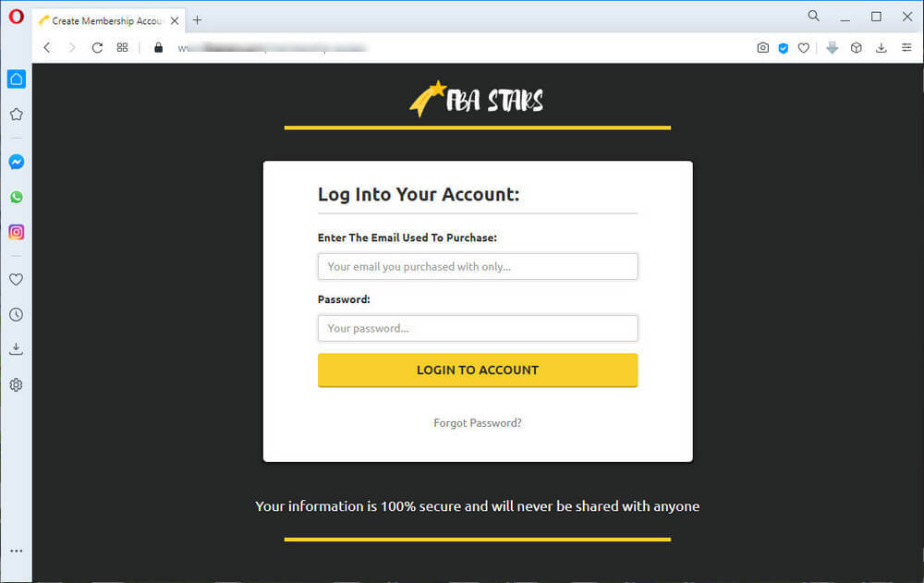Click the Forgot Password? link
The height and width of the screenshot is (583, 924).
point(478,422)
